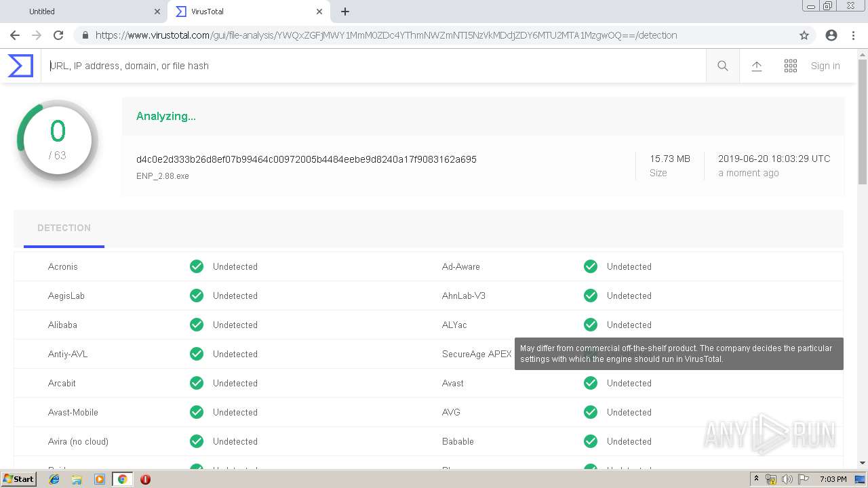This screenshot has height=488, width=868.
Task: Click the green check icon for Acronis
Action: click(197, 266)
